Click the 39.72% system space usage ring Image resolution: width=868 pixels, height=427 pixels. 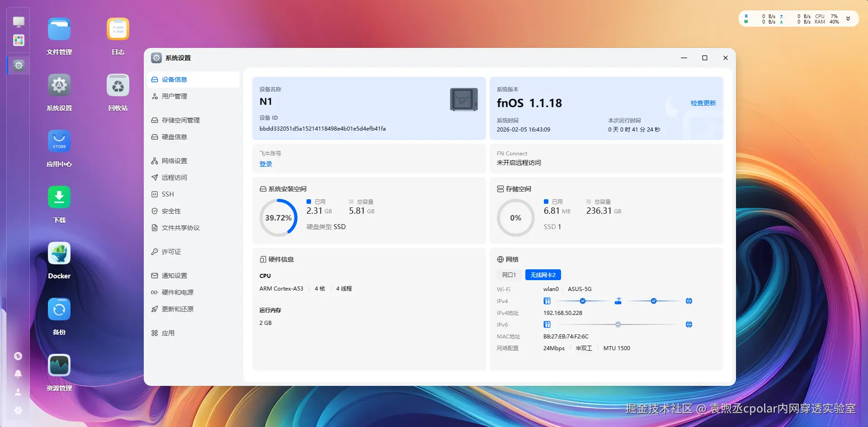pos(278,218)
